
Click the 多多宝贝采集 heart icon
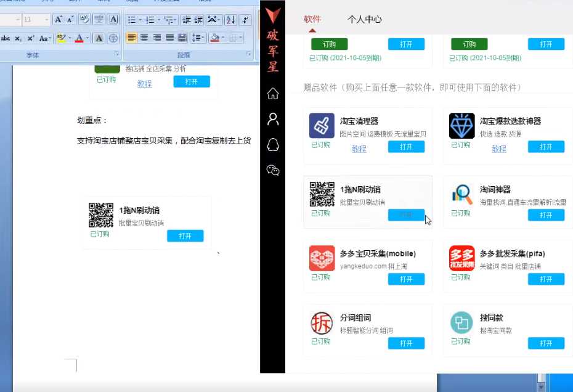pyautogui.click(x=322, y=258)
